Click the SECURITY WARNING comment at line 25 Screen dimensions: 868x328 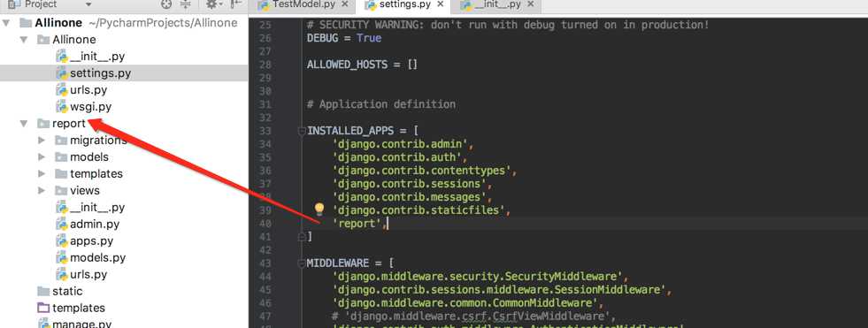[x=508, y=25]
